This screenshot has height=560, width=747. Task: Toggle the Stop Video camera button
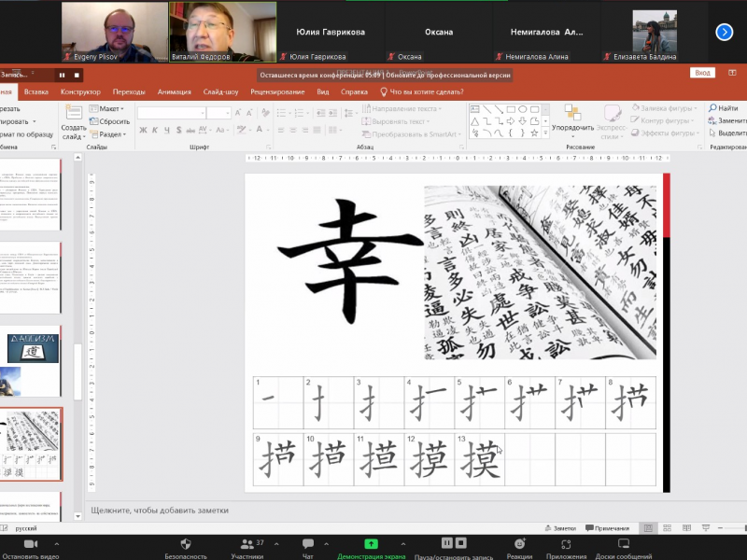tap(30, 543)
